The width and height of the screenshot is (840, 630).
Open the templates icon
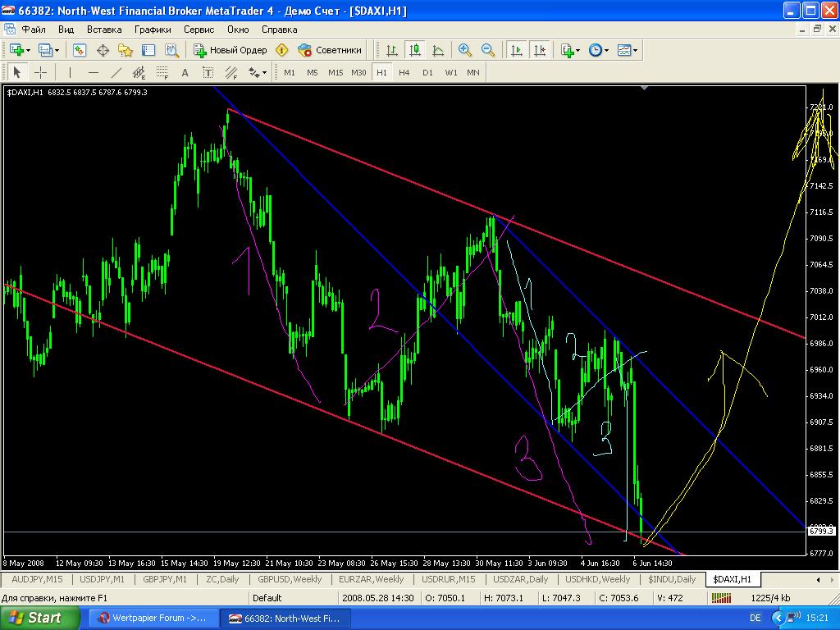624,50
